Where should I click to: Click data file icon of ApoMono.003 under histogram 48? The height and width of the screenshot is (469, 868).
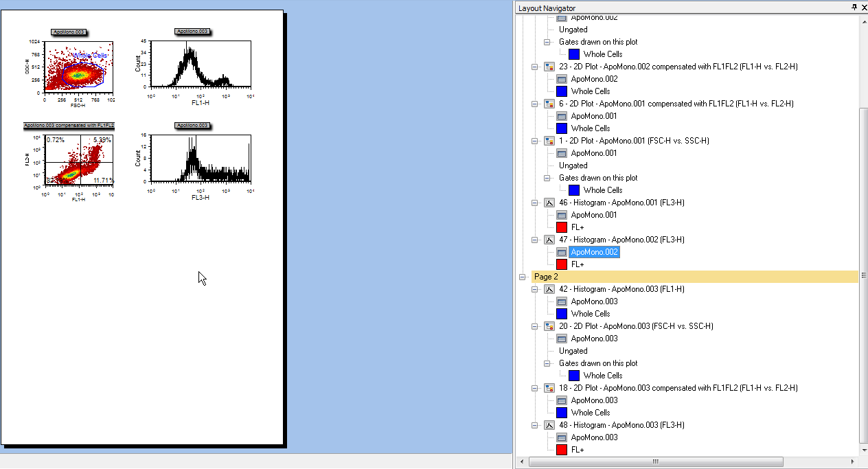click(561, 437)
